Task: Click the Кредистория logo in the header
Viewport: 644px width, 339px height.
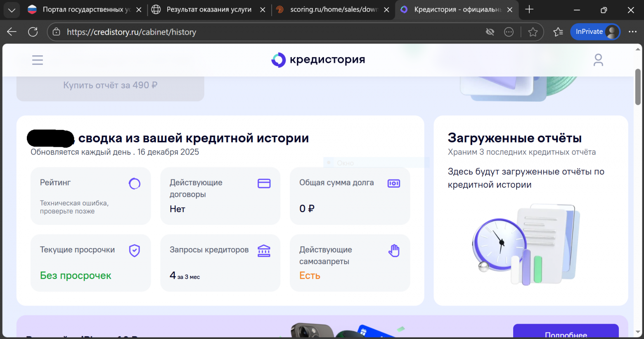Action: [x=318, y=60]
